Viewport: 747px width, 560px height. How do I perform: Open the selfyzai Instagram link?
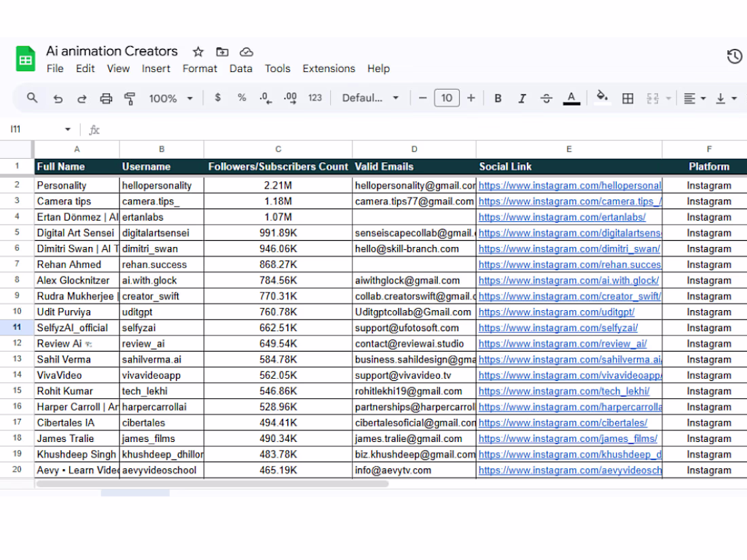558,328
